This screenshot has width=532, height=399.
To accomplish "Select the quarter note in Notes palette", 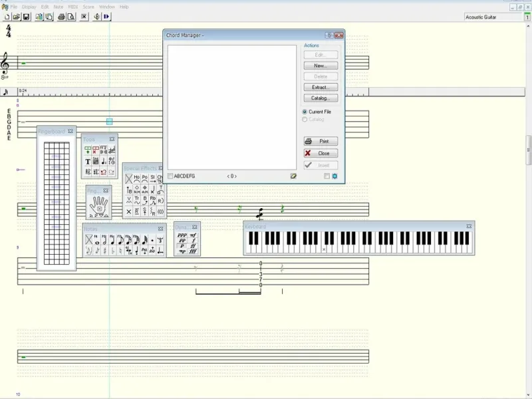I will (112, 240).
